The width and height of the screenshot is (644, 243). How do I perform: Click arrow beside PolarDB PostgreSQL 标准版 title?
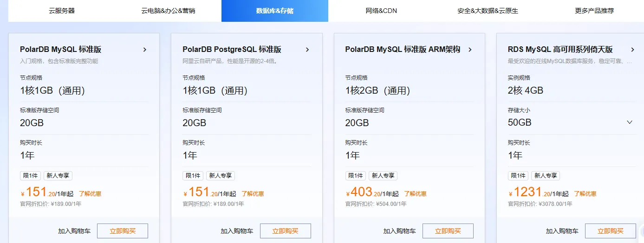point(307,50)
